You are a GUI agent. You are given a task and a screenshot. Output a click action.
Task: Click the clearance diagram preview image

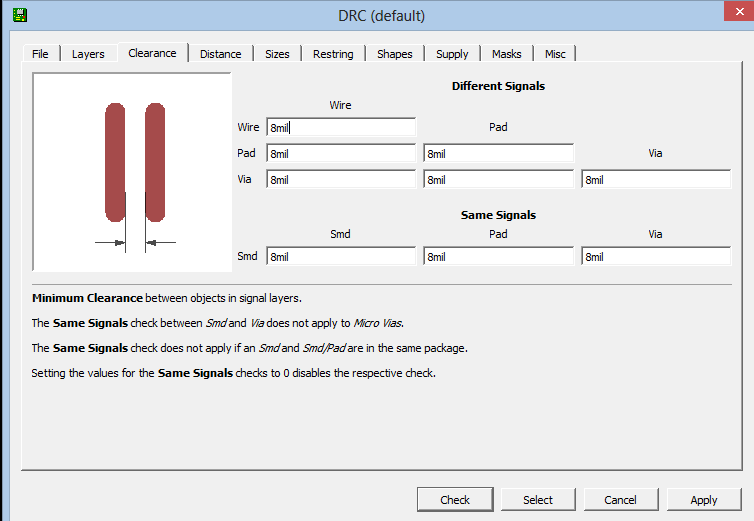click(x=133, y=172)
